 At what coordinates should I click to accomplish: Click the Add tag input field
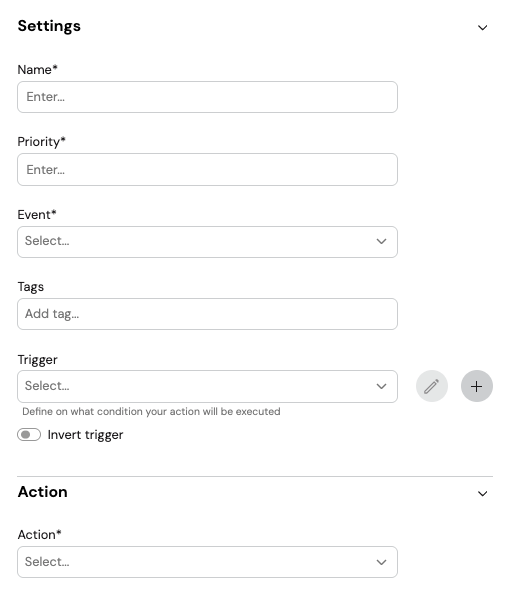pyautogui.click(x=207, y=314)
